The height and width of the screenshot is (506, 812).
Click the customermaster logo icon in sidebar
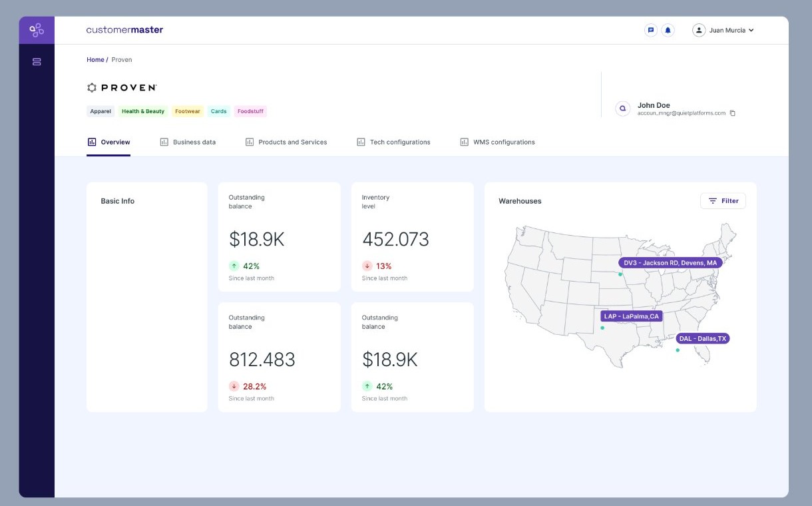coord(37,30)
